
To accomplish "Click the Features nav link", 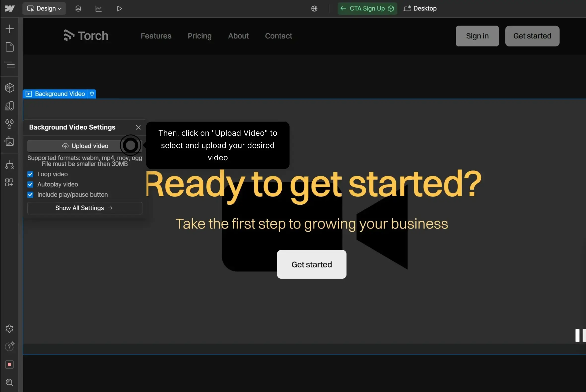I will pyautogui.click(x=156, y=36).
